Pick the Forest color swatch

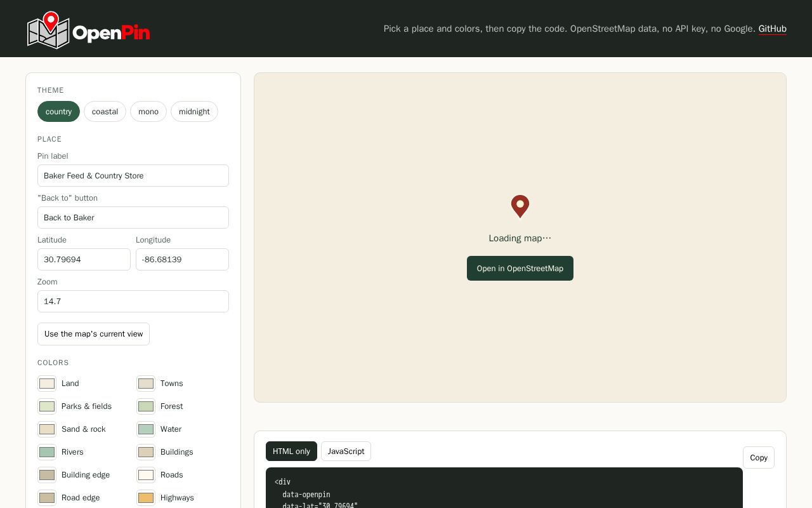tap(146, 406)
